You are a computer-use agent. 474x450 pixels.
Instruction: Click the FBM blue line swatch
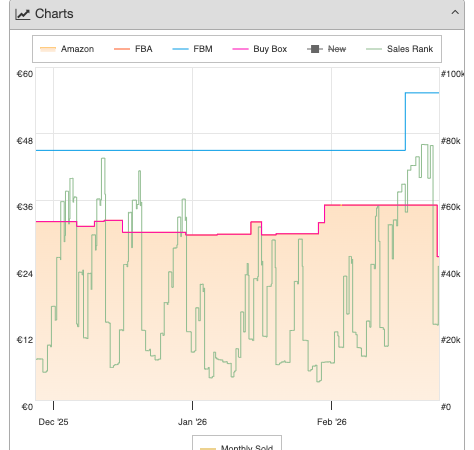(181, 49)
